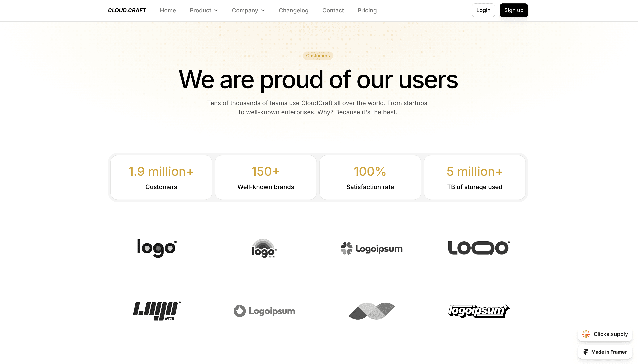Image resolution: width=638 pixels, height=364 pixels.
Task: Click the circular ring Logoipsum logo
Action: point(264,311)
